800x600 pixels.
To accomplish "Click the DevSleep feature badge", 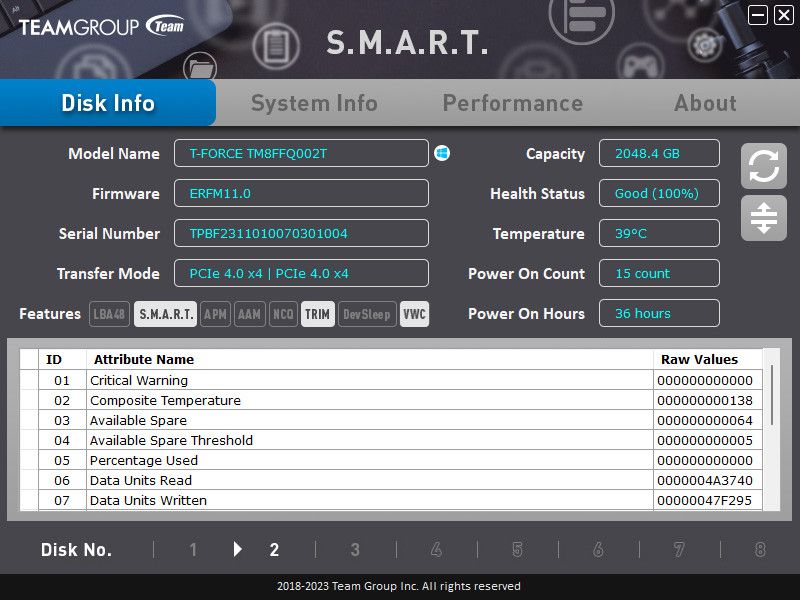I will pyautogui.click(x=367, y=314).
